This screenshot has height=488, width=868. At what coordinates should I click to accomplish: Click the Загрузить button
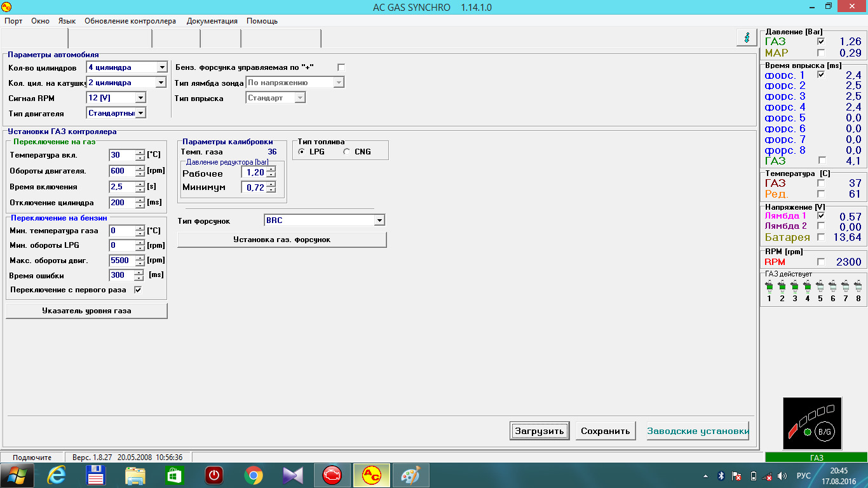(x=539, y=431)
